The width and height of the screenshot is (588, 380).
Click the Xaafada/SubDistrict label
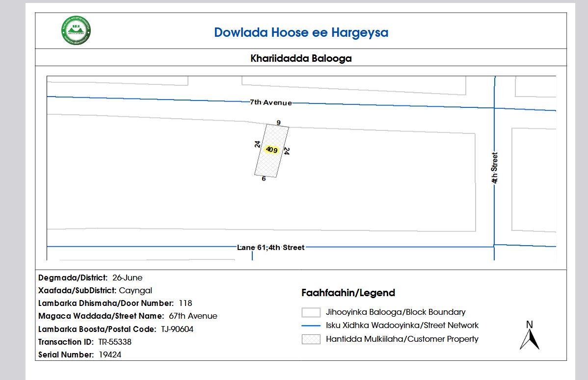(x=77, y=290)
